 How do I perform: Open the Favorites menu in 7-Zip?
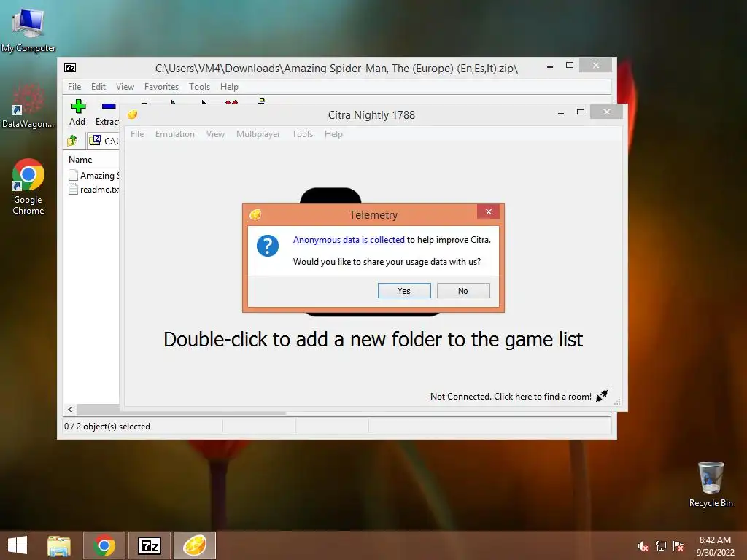click(x=161, y=87)
